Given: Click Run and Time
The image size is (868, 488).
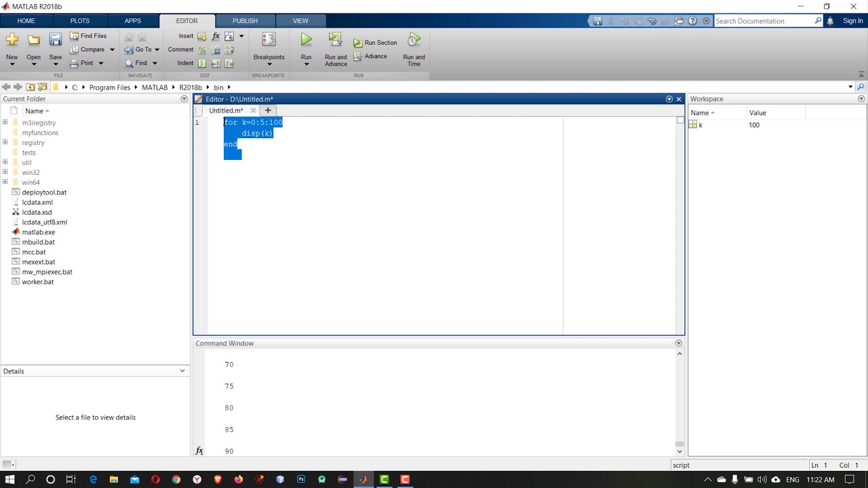Looking at the screenshot, I should (414, 49).
